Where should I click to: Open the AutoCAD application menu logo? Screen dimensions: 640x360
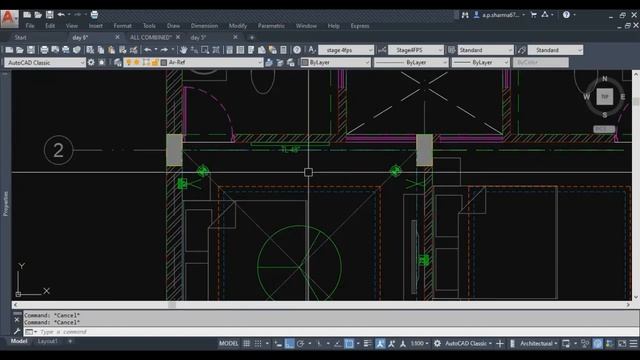point(9,18)
